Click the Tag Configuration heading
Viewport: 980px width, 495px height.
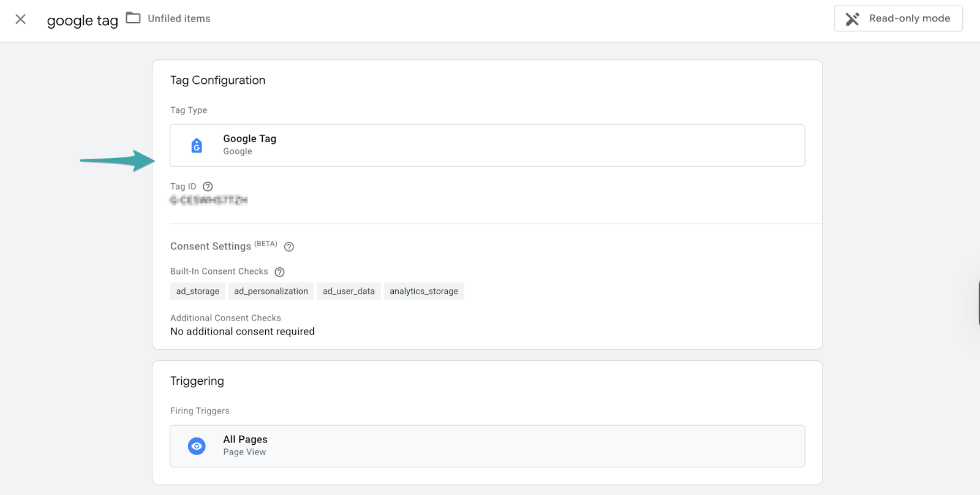pyautogui.click(x=217, y=80)
